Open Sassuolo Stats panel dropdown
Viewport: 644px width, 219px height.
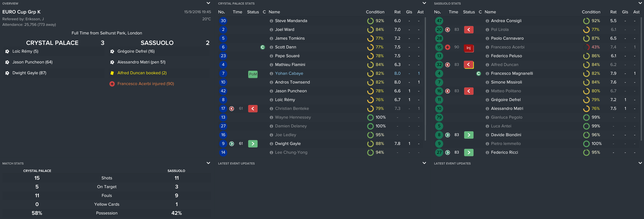(x=640, y=3)
